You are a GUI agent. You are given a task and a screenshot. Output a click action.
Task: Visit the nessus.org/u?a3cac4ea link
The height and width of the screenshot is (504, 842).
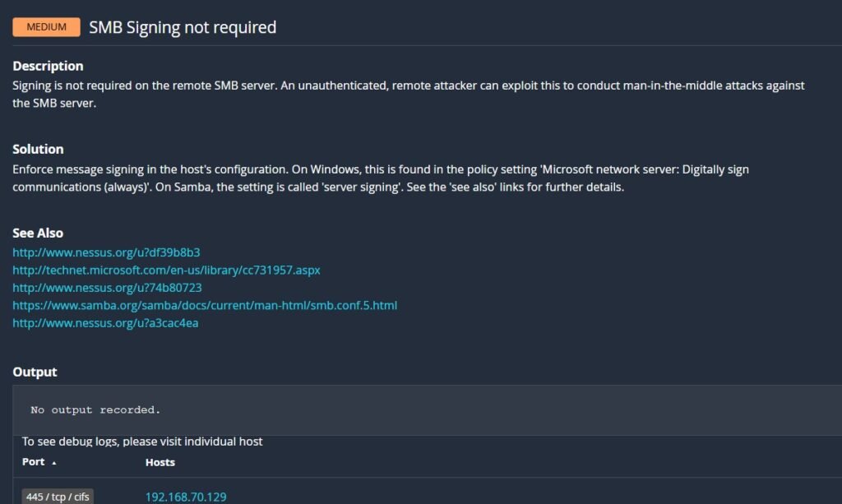pyautogui.click(x=105, y=323)
